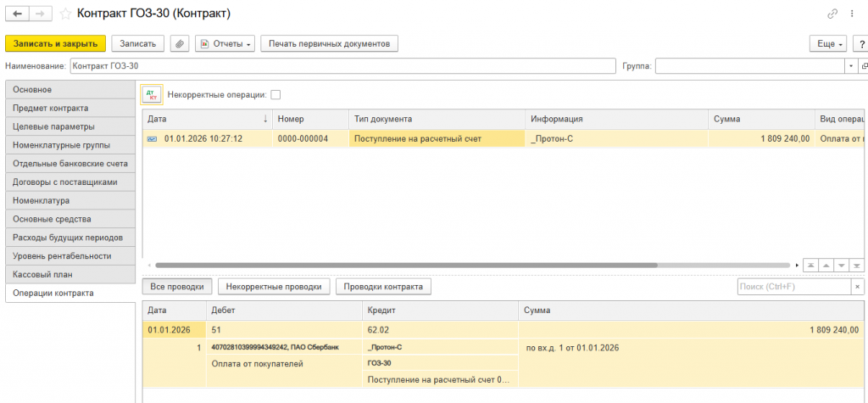Click the Тип документа column header
The width and height of the screenshot is (868, 403).
pyautogui.click(x=437, y=119)
